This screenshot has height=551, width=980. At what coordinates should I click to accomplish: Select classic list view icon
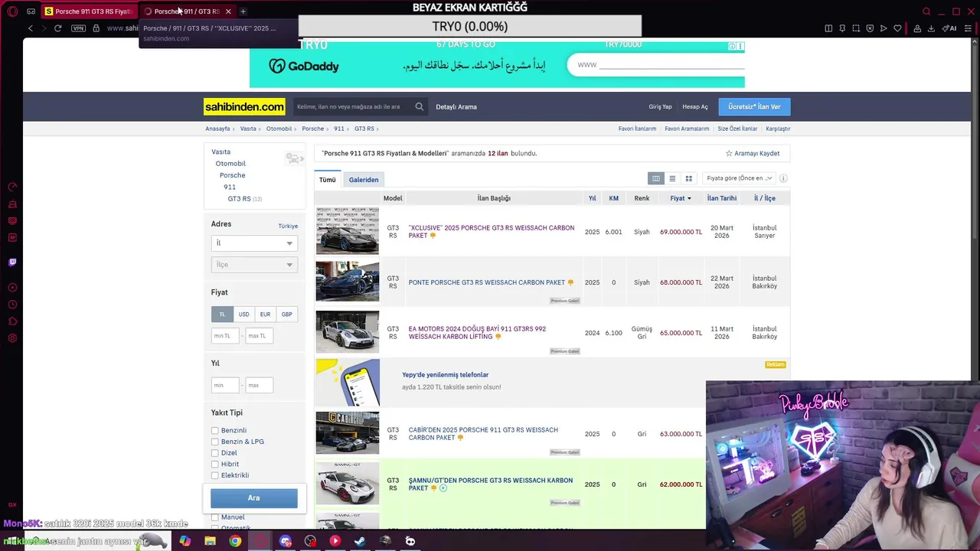[x=655, y=178]
